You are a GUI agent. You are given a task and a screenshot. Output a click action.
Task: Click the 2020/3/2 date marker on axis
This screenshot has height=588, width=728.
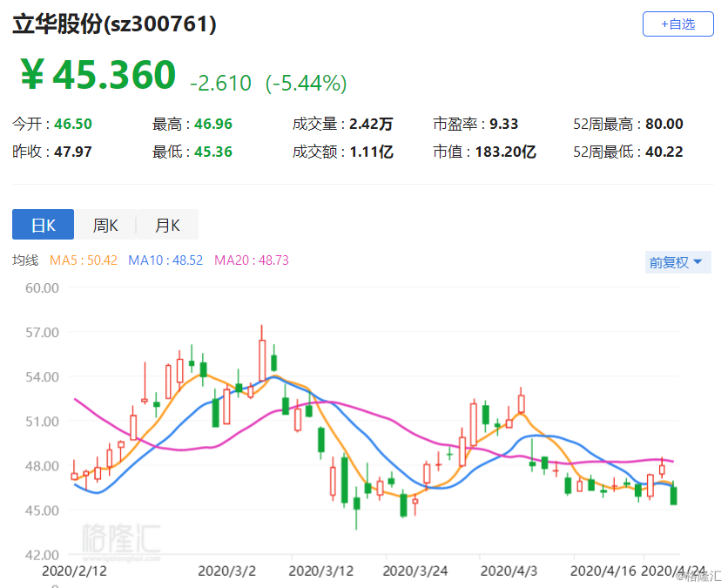coord(226,571)
